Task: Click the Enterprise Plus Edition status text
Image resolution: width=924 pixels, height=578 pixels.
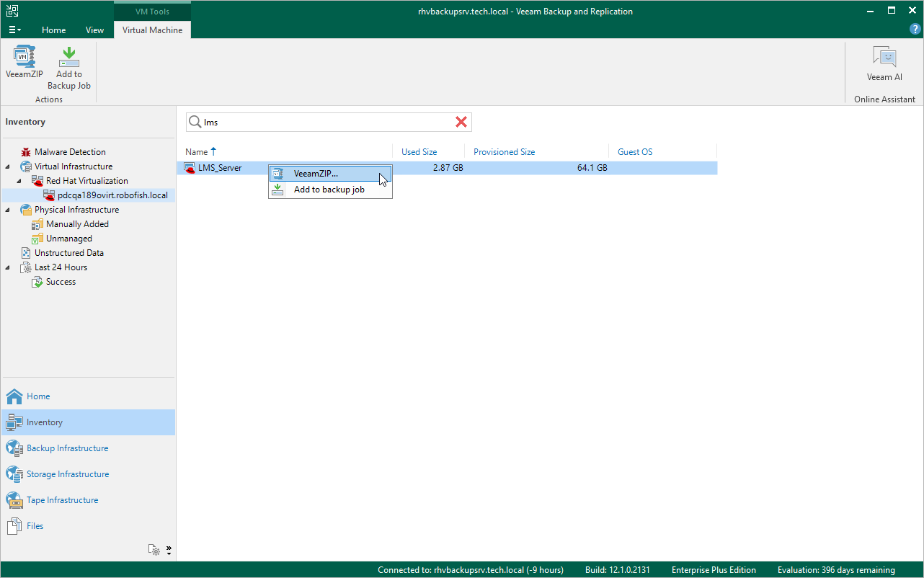Action: pos(714,570)
